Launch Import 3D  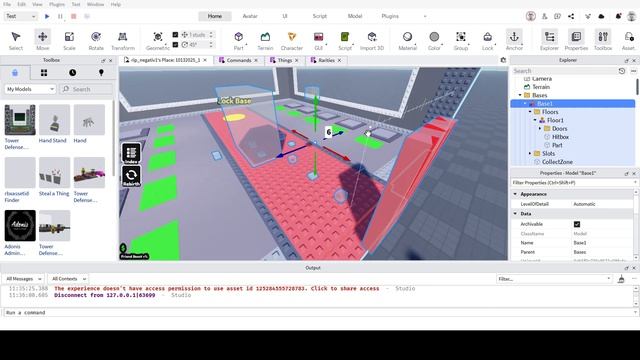coord(372,40)
